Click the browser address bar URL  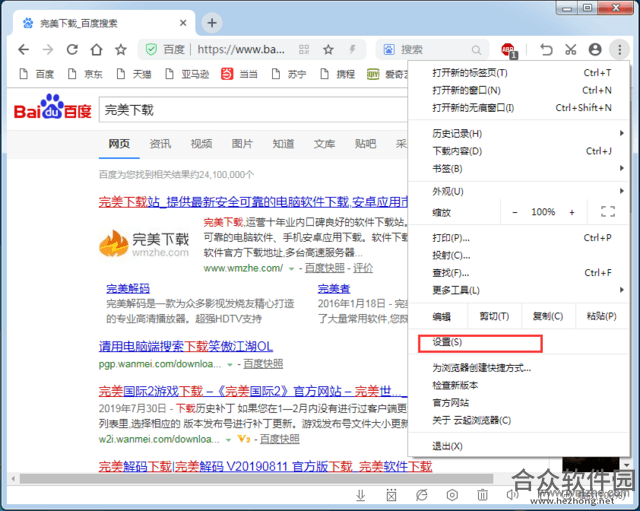(241, 50)
